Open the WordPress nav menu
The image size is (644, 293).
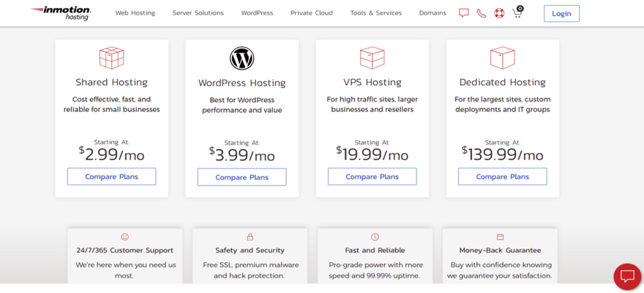click(x=257, y=13)
